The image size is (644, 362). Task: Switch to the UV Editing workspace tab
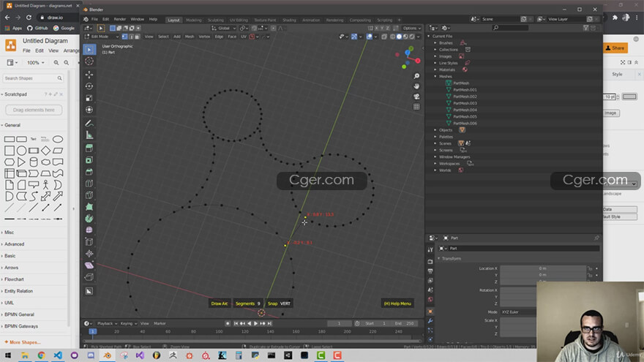(x=239, y=20)
